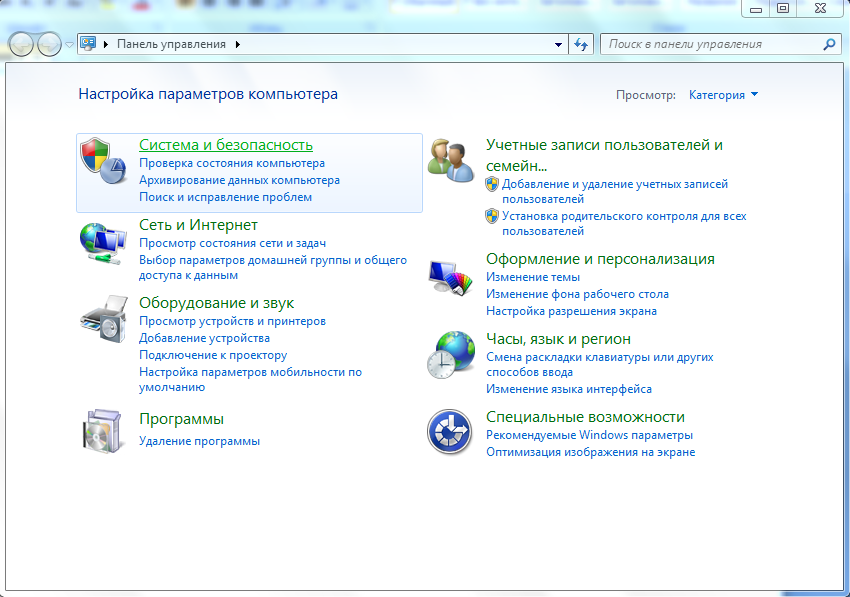Click the Hardware and Sound printer icon
850x597 pixels.
coord(103,319)
